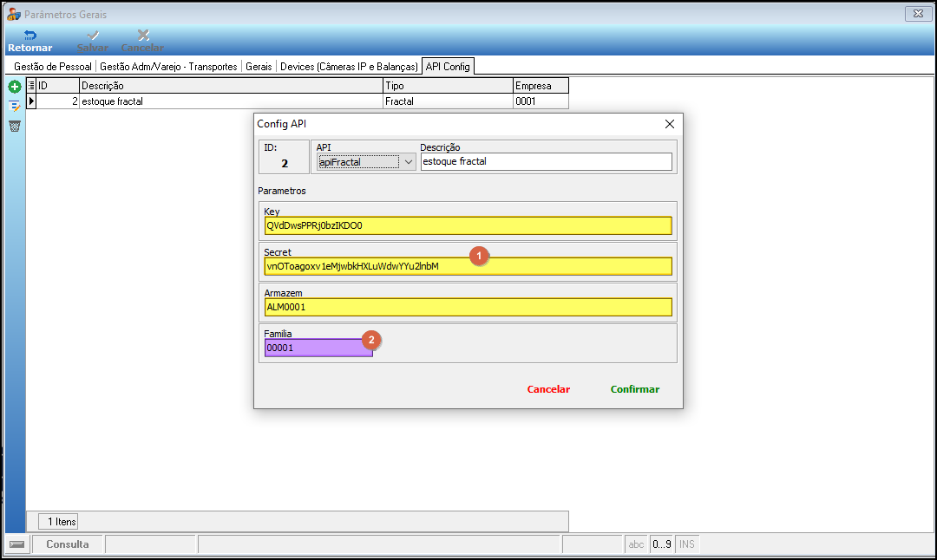
Task: Click the '0...9' status indicator
Action: [x=661, y=544]
